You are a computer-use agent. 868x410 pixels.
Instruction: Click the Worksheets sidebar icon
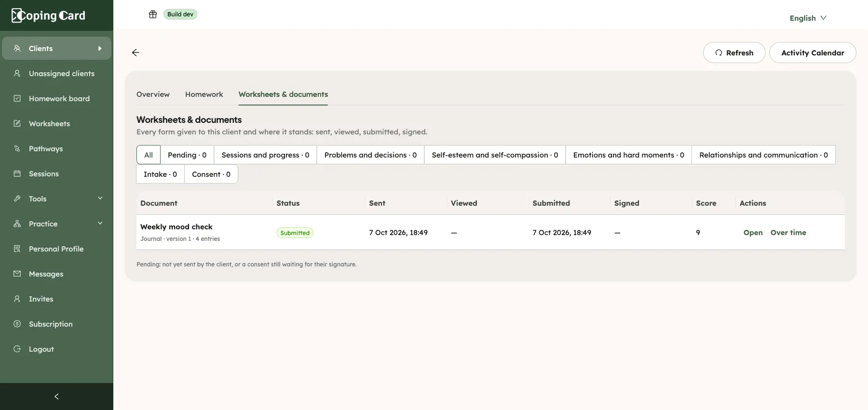coord(17,123)
